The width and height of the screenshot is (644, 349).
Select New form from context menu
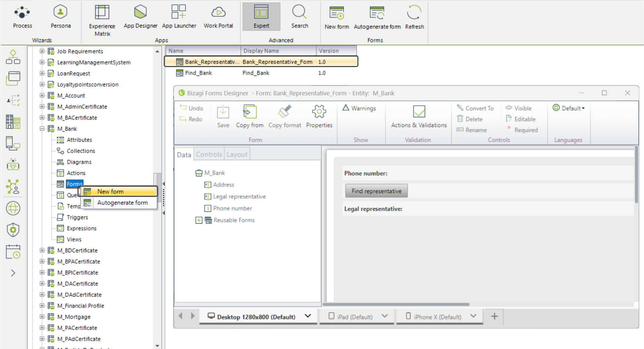click(110, 191)
